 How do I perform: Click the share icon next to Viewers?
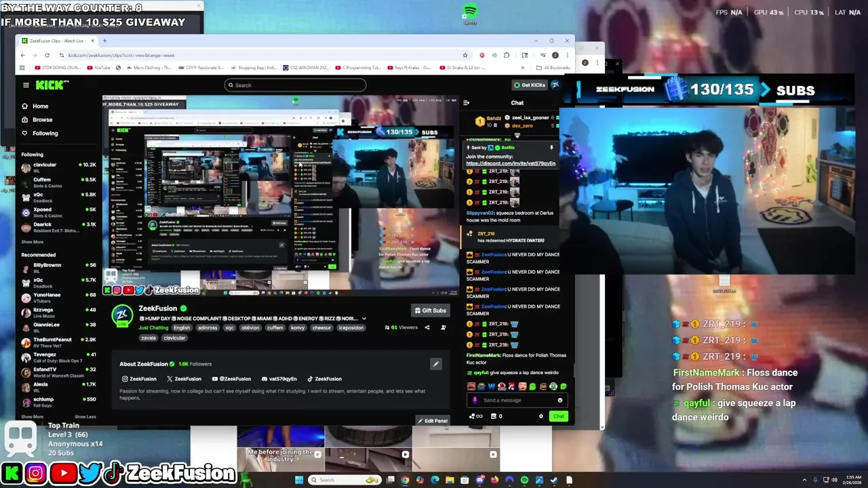coord(427,328)
